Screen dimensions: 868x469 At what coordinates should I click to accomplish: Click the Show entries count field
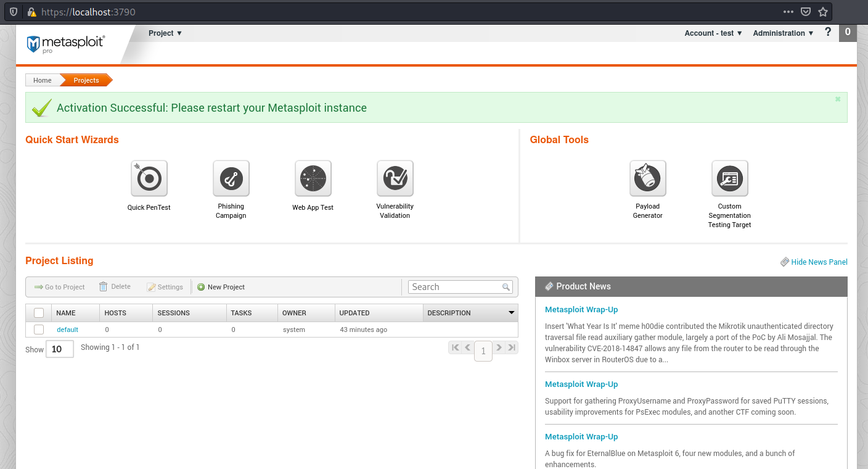pyautogui.click(x=60, y=349)
